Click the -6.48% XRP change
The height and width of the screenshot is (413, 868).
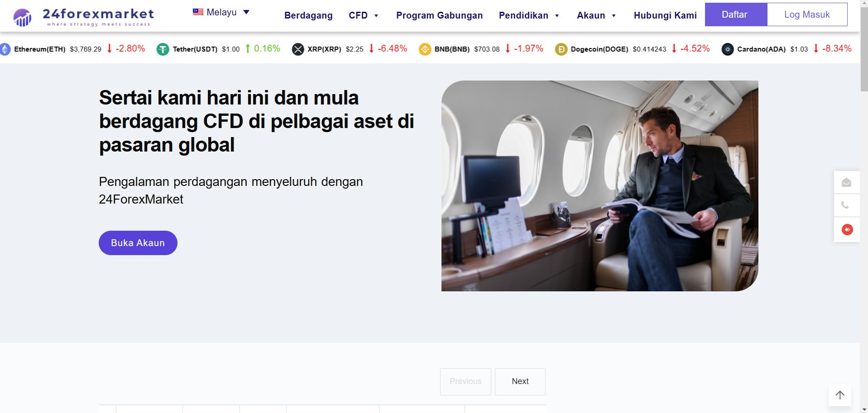pos(392,48)
